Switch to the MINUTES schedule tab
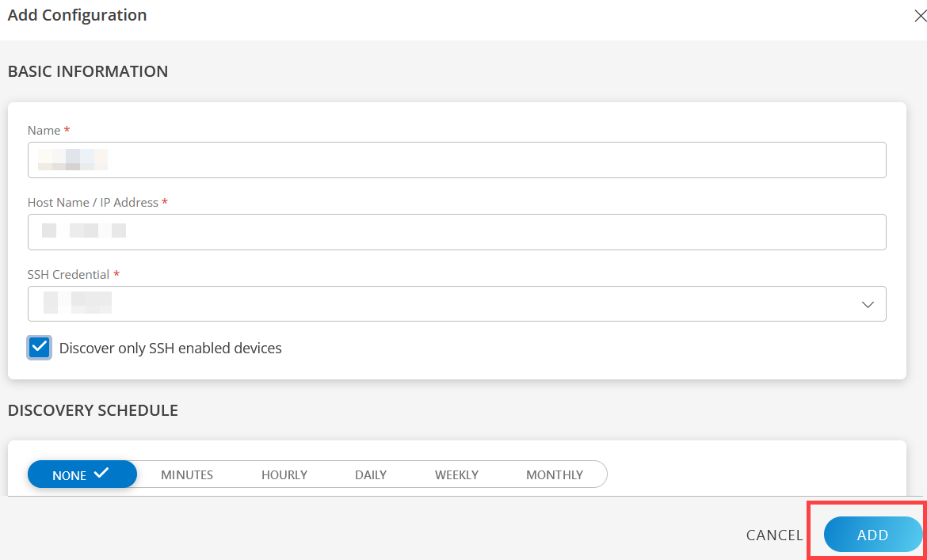Viewport: 927px width, 560px height. (186, 474)
